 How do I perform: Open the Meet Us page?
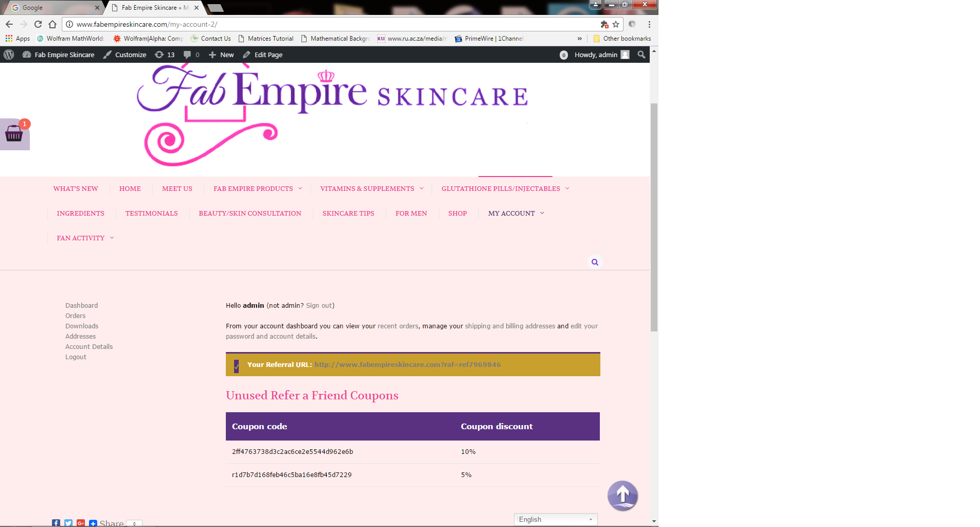coord(177,188)
